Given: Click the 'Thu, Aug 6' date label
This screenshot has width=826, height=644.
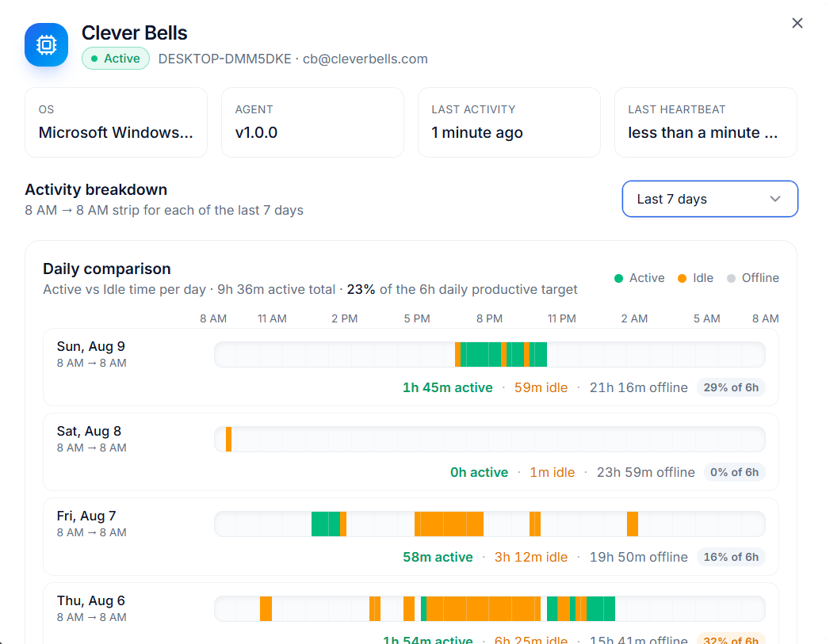Looking at the screenshot, I should [x=90, y=600].
